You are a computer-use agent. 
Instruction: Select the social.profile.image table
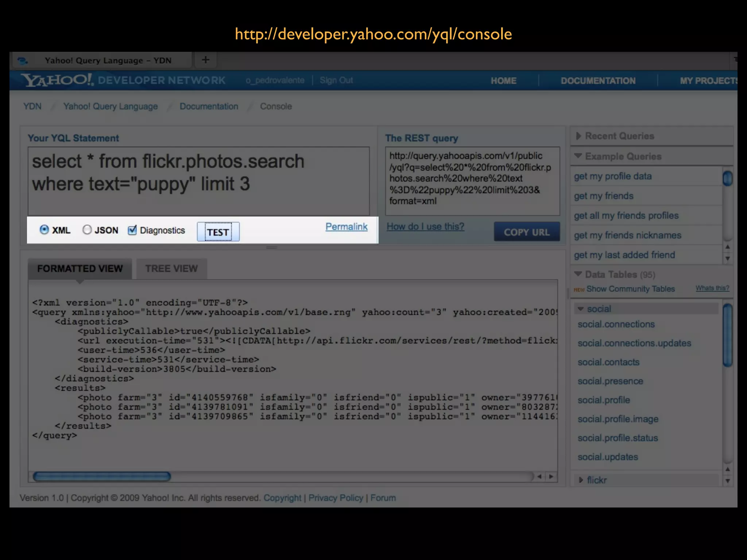618,419
